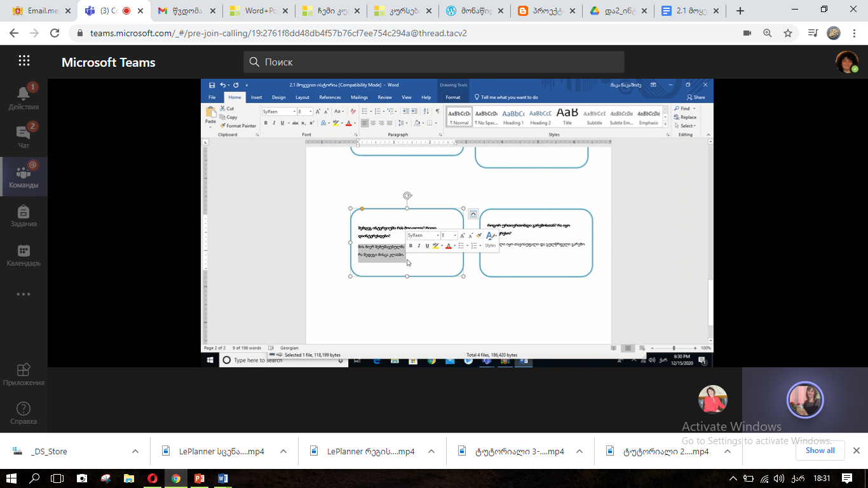
Task: Expand options for LePlanner სცენა download
Action: point(283,451)
